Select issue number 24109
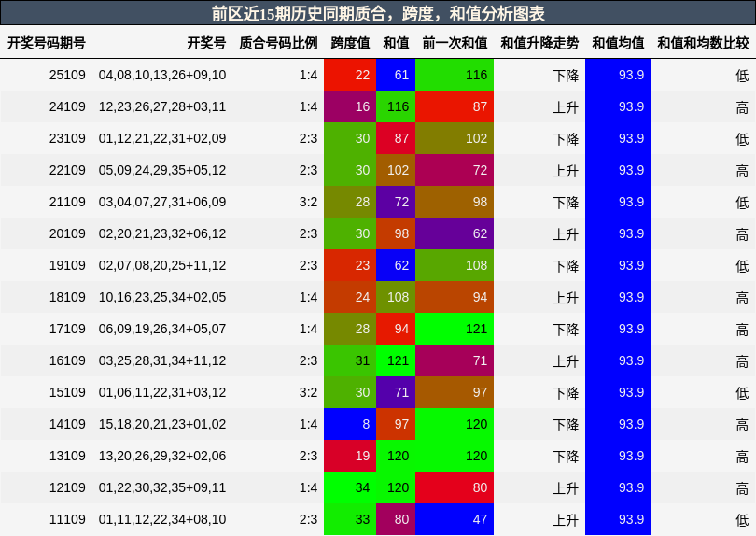This screenshot has height=536, width=756. [x=67, y=107]
